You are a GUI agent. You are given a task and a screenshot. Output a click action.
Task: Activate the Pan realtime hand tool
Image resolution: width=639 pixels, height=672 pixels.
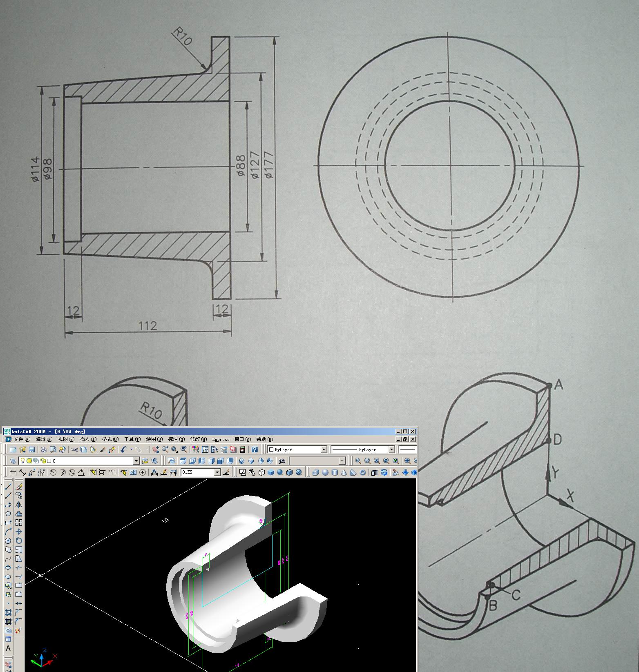(x=156, y=449)
